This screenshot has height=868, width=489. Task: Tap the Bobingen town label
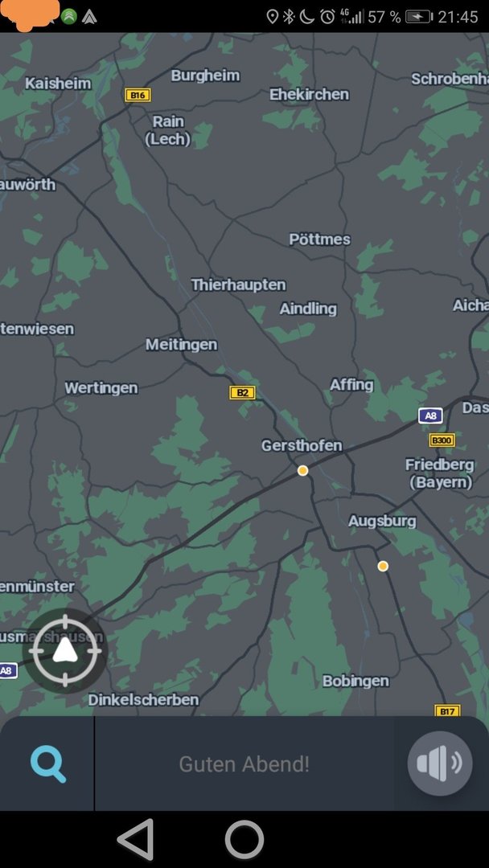point(355,681)
